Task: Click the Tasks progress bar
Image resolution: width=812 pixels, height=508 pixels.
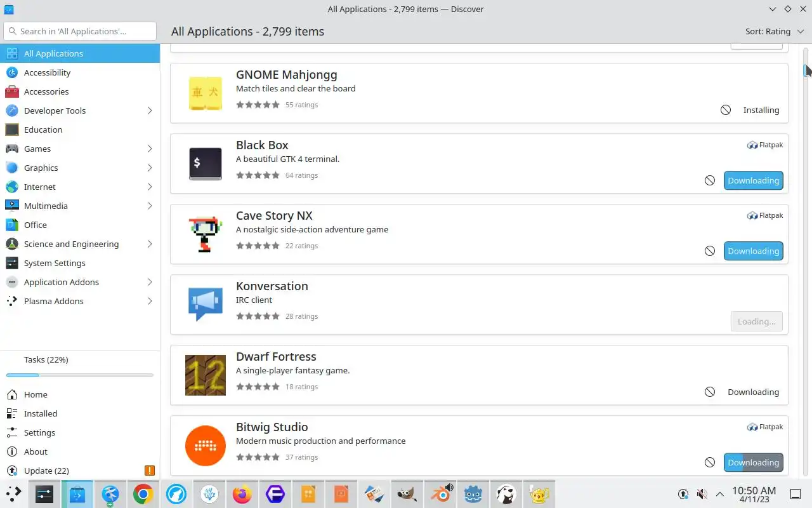Action: (80, 375)
